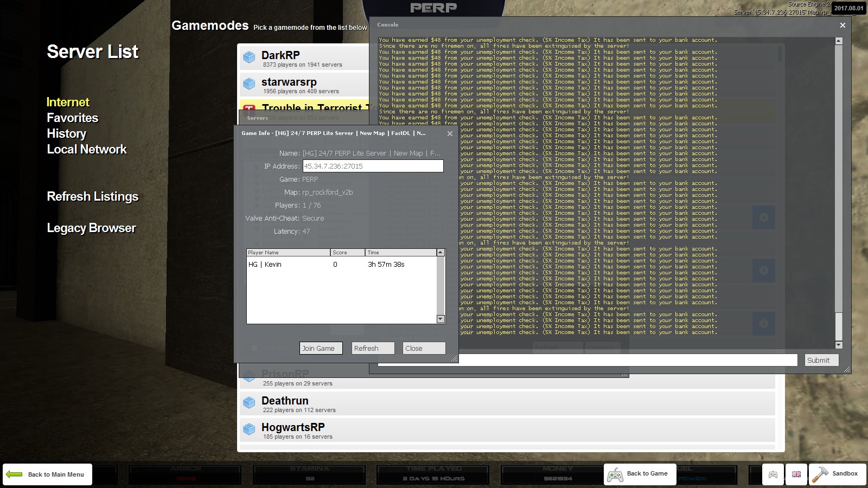Click the Valve Anti-Cheat Secure value
The image size is (868, 488).
[x=313, y=219]
